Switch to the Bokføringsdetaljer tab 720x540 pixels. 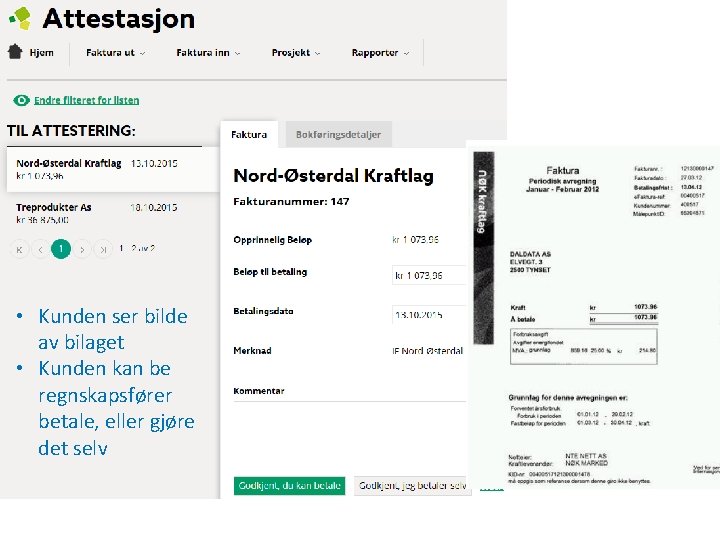coord(338,135)
